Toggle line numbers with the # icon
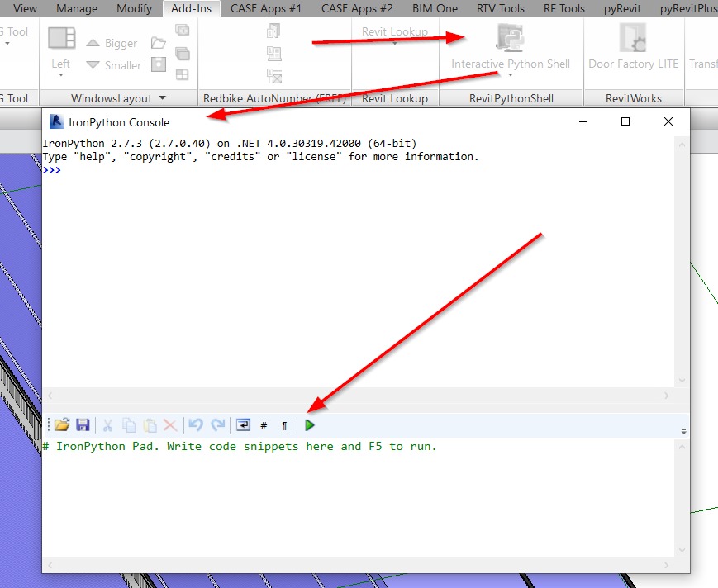 (x=264, y=426)
